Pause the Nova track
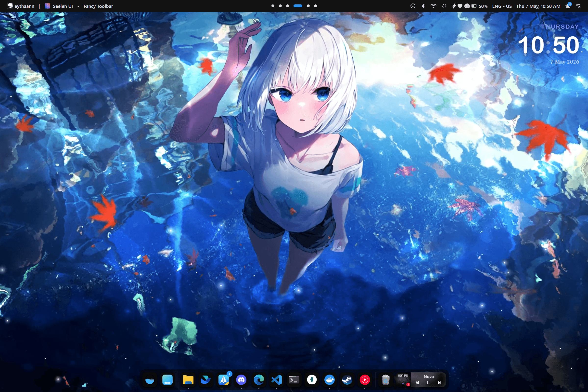The image size is (588, 392). pyautogui.click(x=428, y=383)
